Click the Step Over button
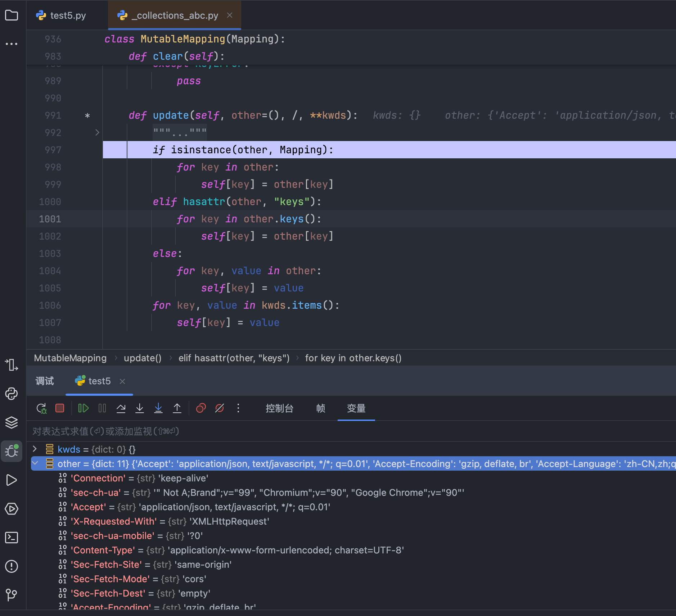 click(121, 408)
